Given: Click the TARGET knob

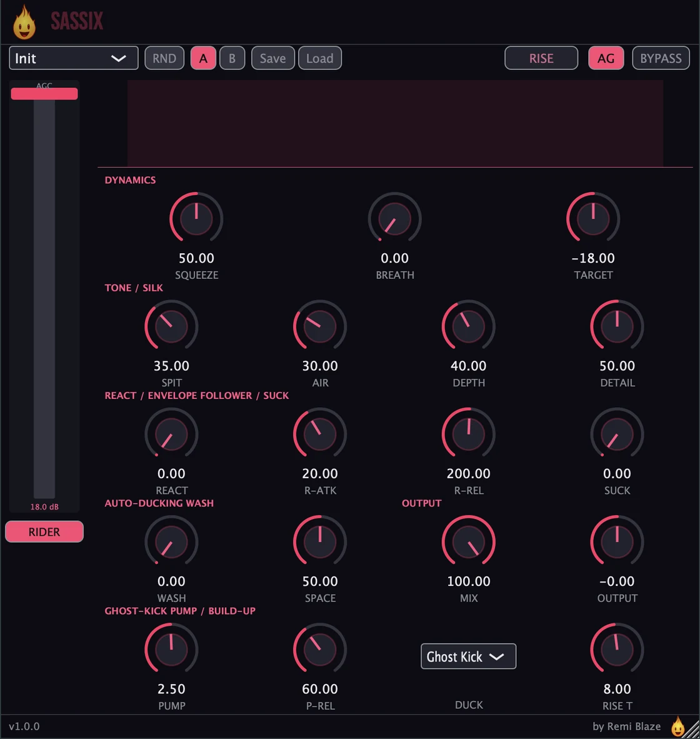Looking at the screenshot, I should [x=593, y=219].
